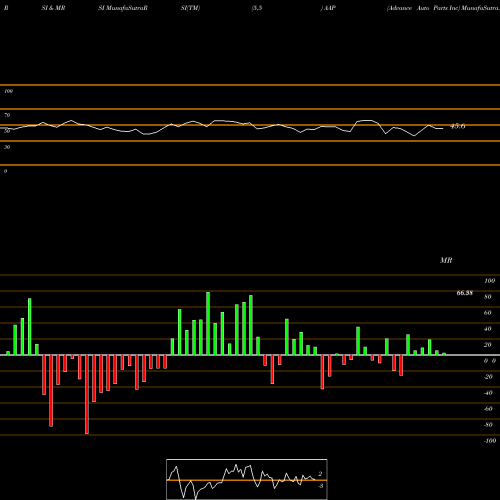The width and height of the screenshot is (500, 500).
Task: Select the MR axis label -60
Action: (x=488, y=409)
